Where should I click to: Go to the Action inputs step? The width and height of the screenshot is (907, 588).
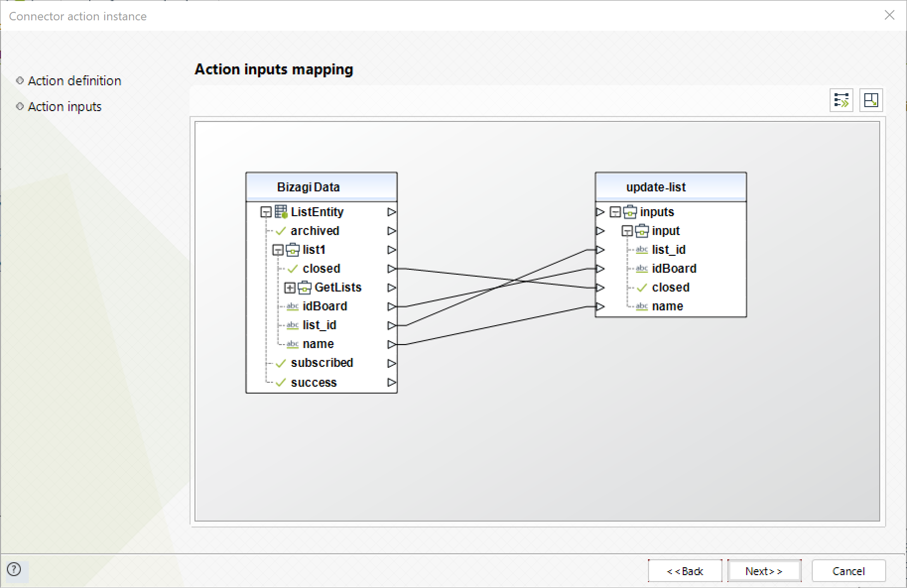[65, 107]
